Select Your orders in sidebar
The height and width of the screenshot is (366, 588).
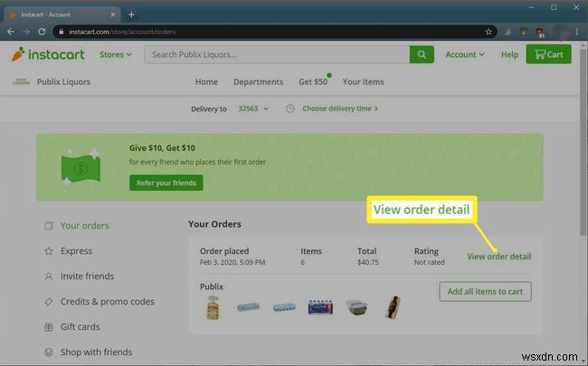(x=85, y=226)
